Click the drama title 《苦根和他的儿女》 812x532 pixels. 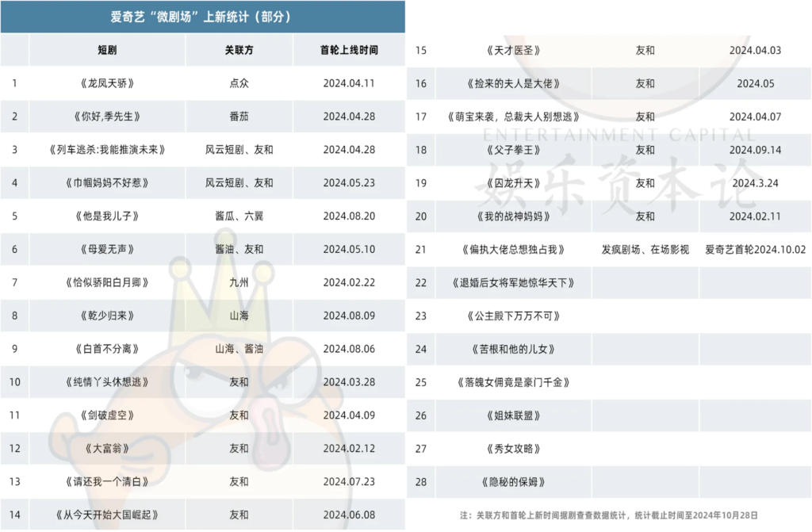[x=513, y=349]
